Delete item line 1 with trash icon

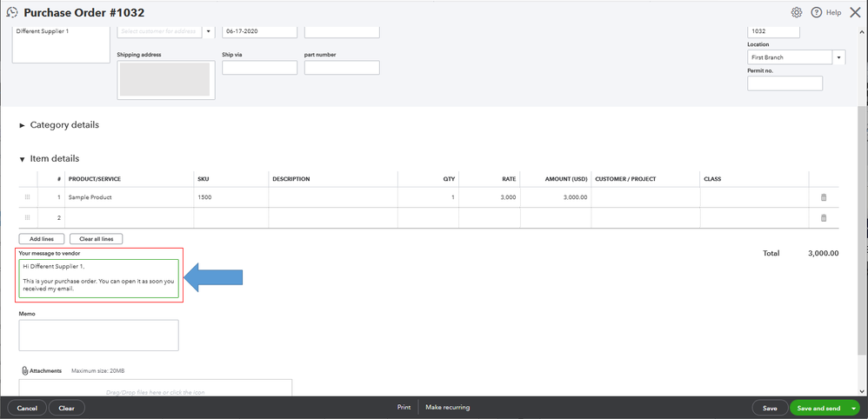(823, 197)
